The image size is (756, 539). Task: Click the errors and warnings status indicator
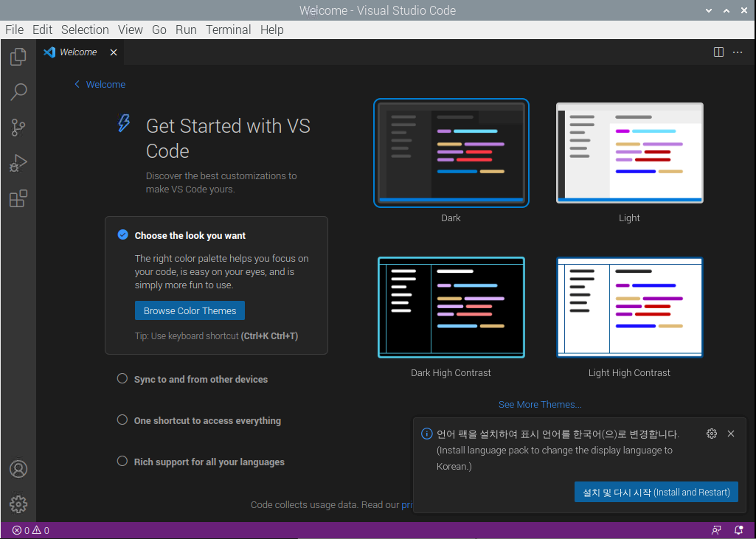[30, 530]
